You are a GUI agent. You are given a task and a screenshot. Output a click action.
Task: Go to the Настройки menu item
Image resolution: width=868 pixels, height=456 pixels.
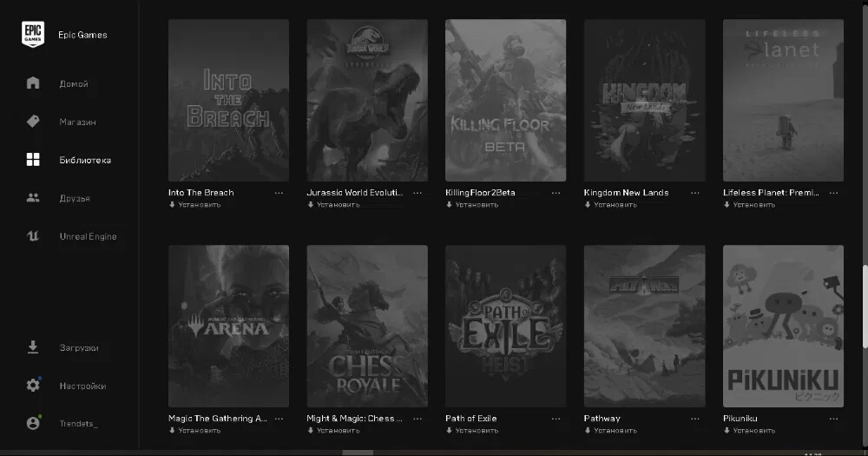82,386
